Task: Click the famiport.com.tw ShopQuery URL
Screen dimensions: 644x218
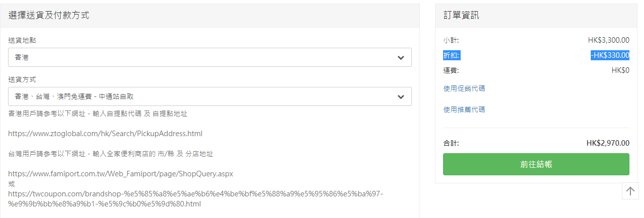Action: point(121,174)
